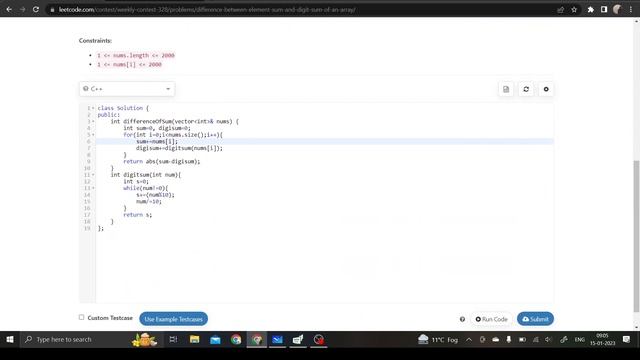
Task: Click the nums[i] constraint text
Action: [129, 64]
